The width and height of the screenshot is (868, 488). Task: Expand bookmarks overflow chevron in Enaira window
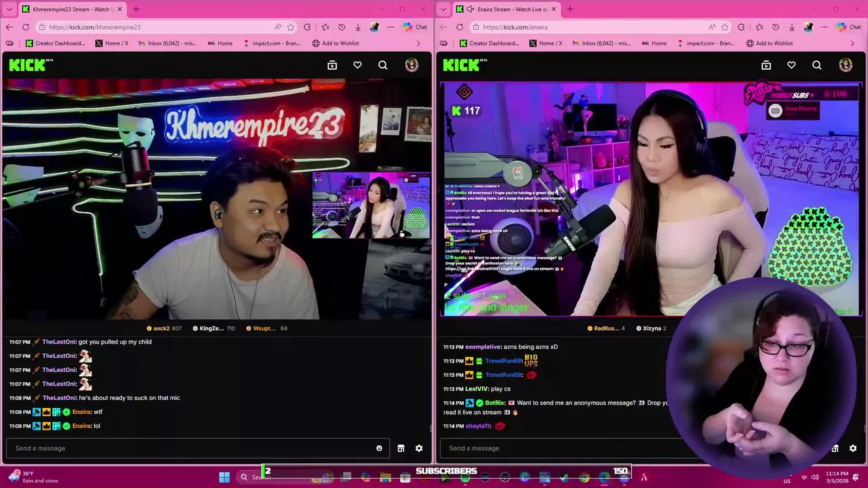[x=852, y=43]
